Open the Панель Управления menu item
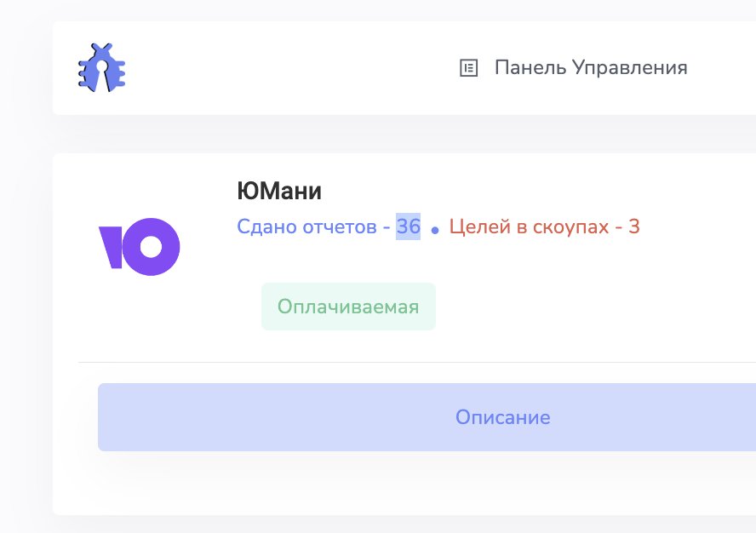This screenshot has height=533, width=756. click(x=592, y=67)
